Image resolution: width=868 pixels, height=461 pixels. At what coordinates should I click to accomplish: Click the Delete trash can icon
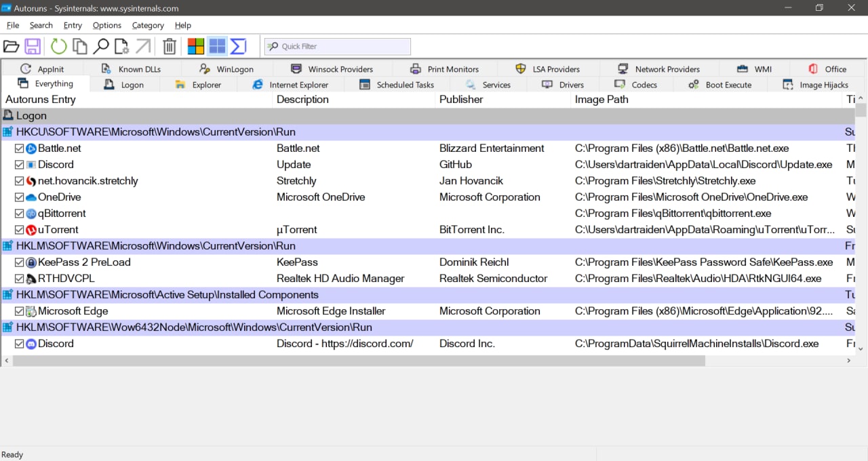coord(170,46)
